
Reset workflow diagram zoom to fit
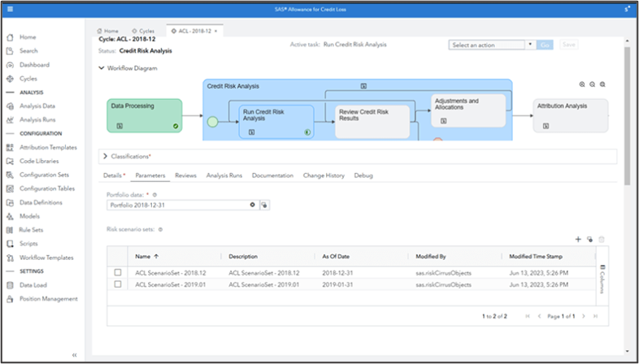602,84
